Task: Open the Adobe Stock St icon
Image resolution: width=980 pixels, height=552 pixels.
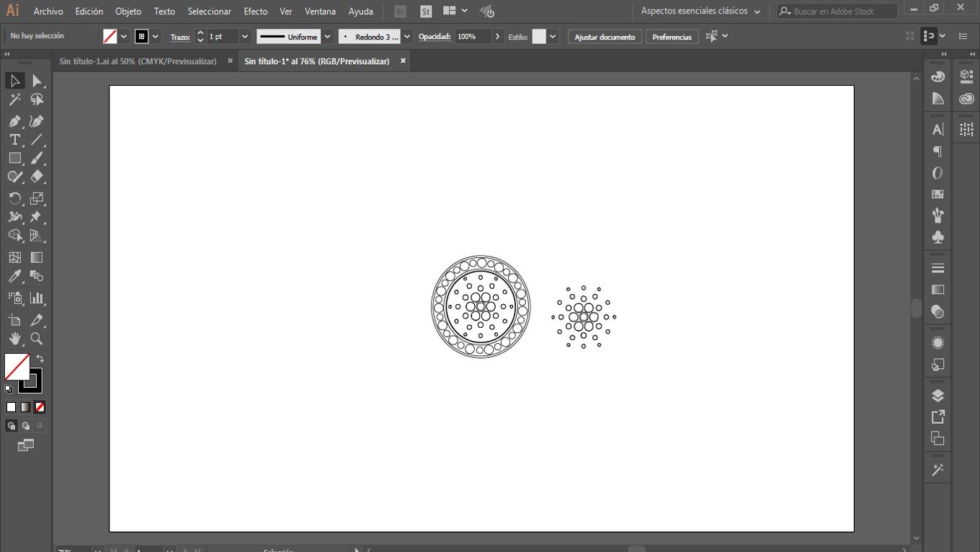Action: click(x=426, y=12)
